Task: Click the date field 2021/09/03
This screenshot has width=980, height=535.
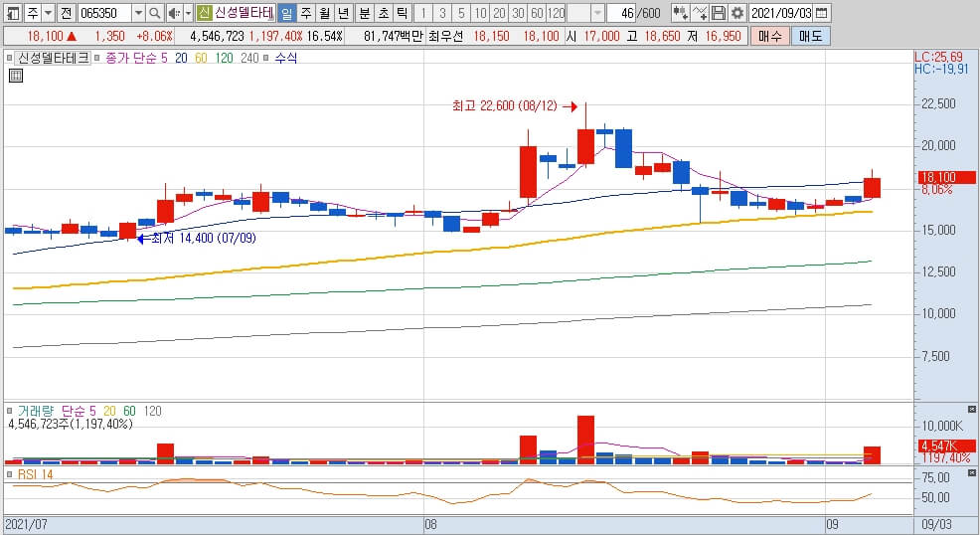Action: [x=781, y=13]
